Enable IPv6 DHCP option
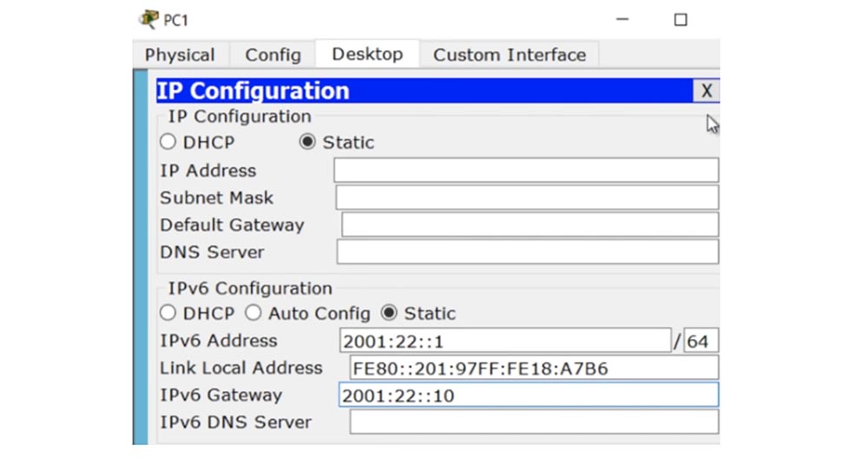The image size is (868, 459). click(168, 313)
